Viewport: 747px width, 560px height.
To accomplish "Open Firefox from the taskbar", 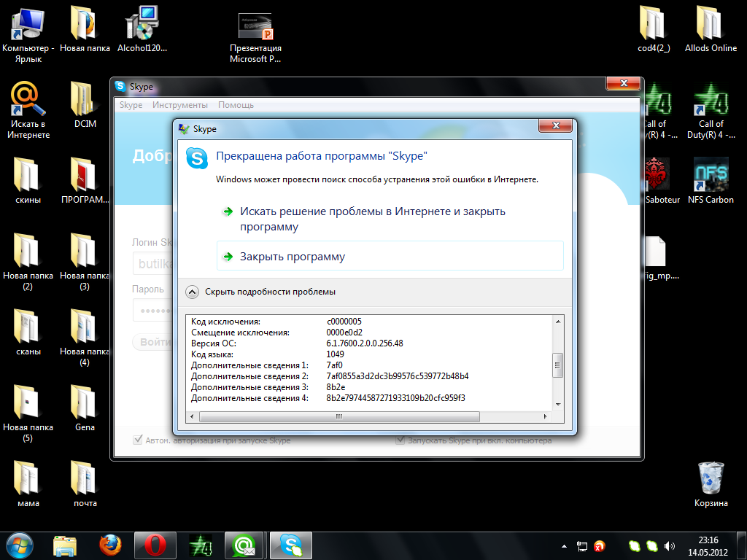I will [x=111, y=545].
